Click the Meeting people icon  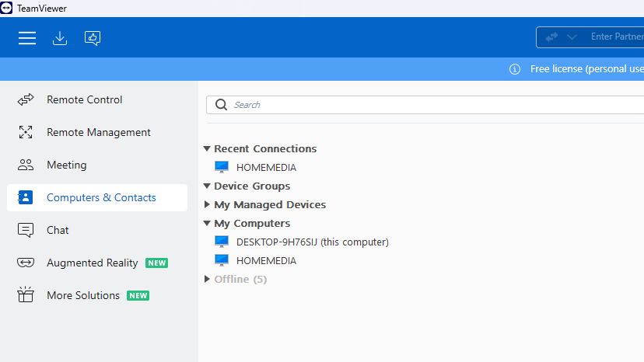click(x=26, y=165)
